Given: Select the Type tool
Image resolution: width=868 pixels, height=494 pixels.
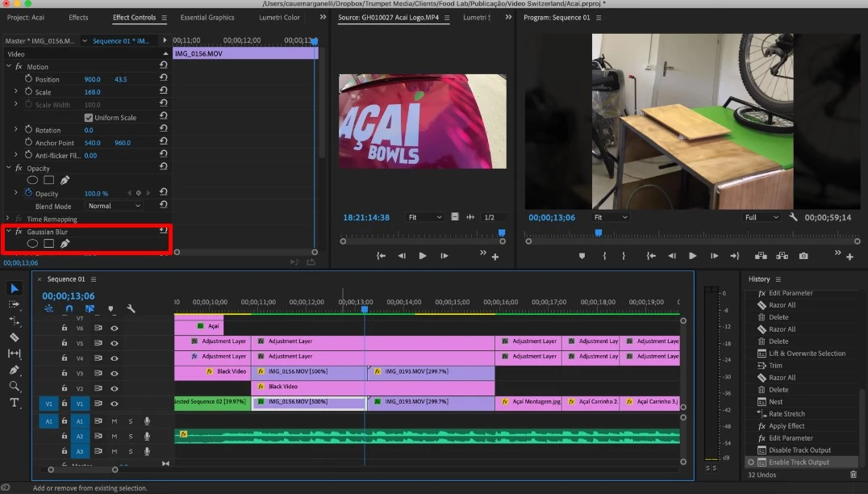Looking at the screenshot, I should point(14,402).
